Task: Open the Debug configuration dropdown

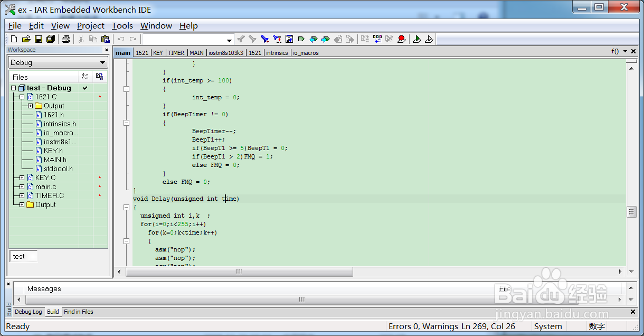Action: tap(102, 62)
